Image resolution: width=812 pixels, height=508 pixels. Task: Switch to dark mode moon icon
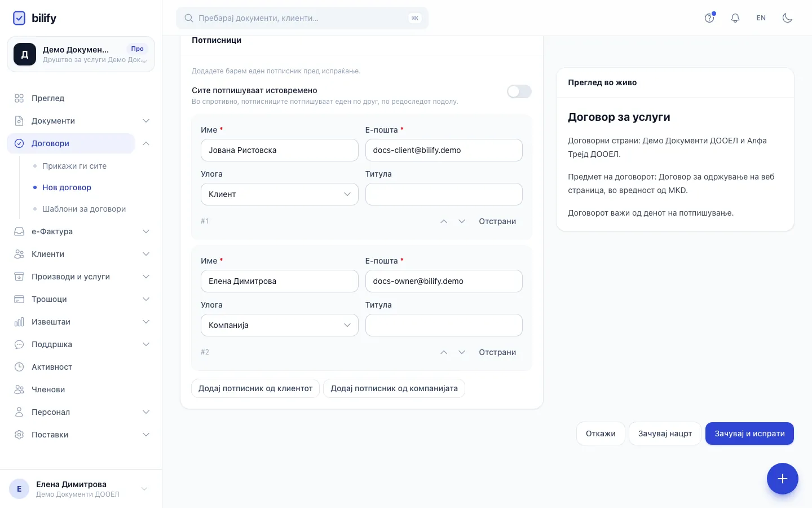[x=787, y=18]
